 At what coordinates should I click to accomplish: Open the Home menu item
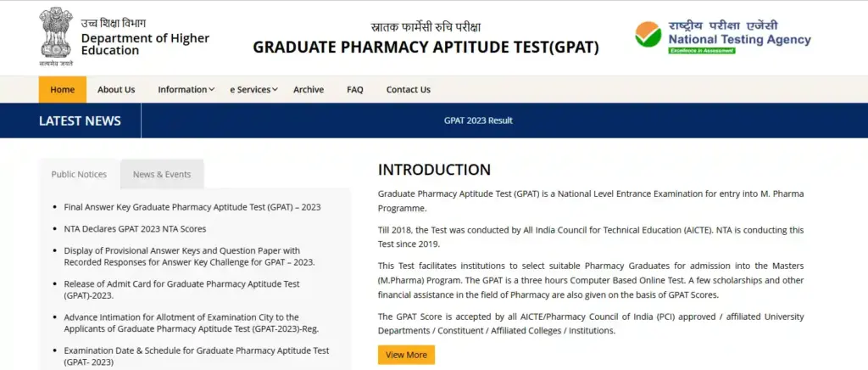(x=63, y=90)
